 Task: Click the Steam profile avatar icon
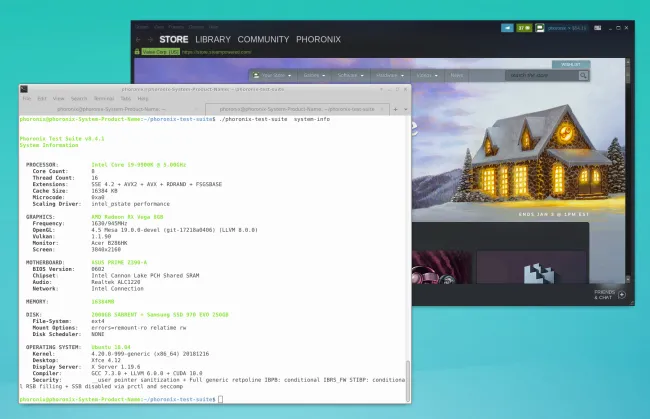coord(540,28)
